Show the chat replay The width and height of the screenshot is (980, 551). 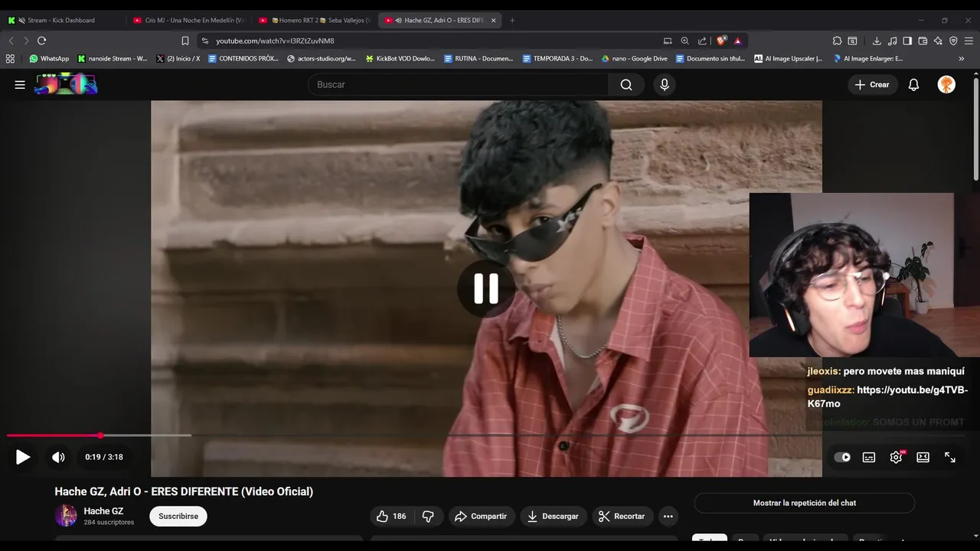pyautogui.click(x=805, y=503)
